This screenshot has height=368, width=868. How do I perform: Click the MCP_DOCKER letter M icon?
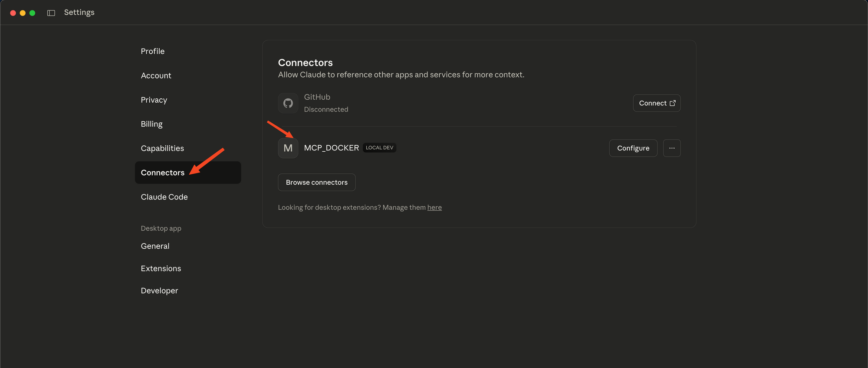[288, 148]
